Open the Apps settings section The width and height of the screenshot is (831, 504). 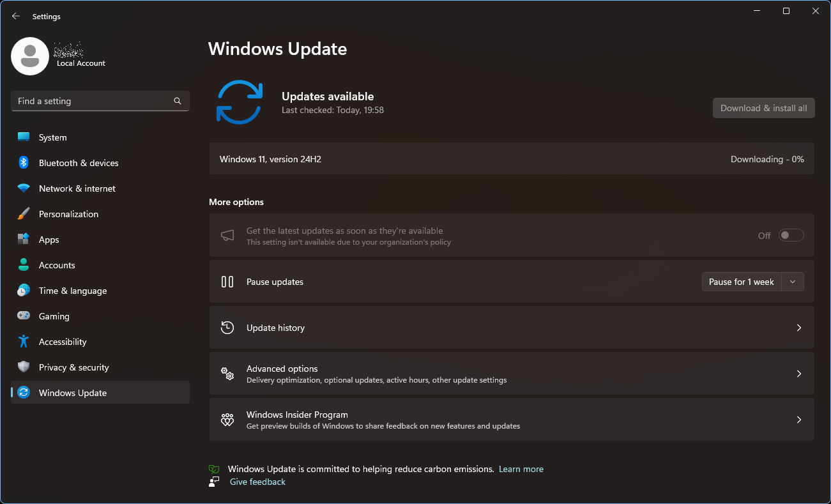tap(100, 240)
